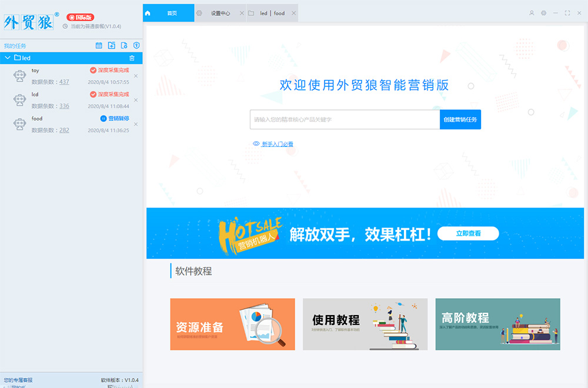Click the Hot Sale 营销机器人 banner graphic
The height and width of the screenshot is (388, 588).
click(250, 235)
